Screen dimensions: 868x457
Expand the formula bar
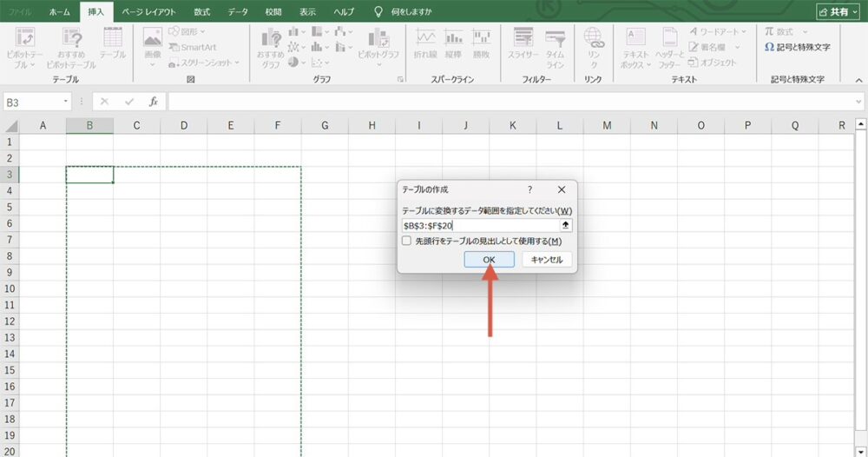click(858, 102)
